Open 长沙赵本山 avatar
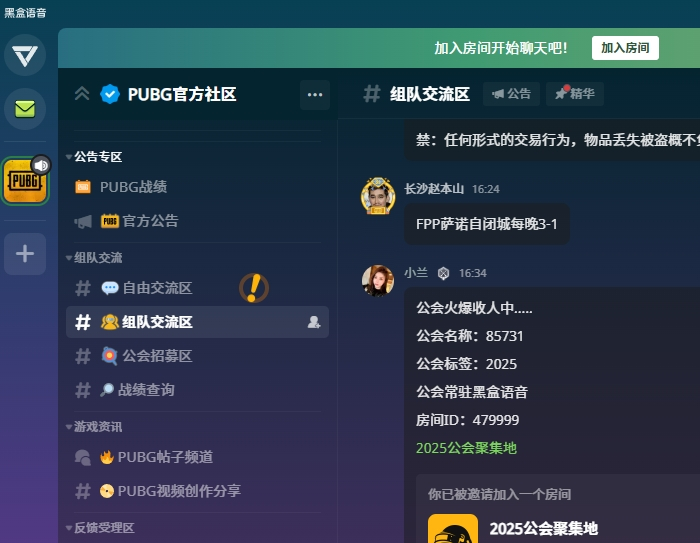The width and height of the screenshot is (700, 543). [x=378, y=196]
